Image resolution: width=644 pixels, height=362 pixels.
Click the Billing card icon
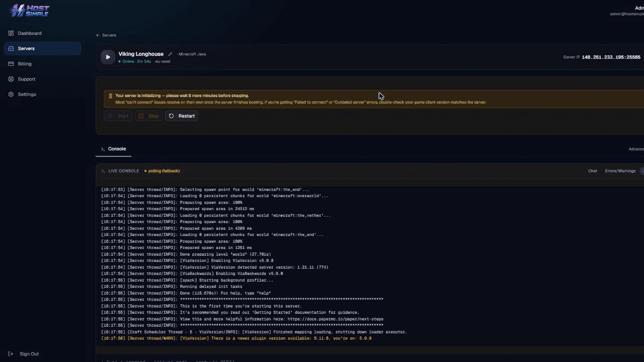point(11,64)
